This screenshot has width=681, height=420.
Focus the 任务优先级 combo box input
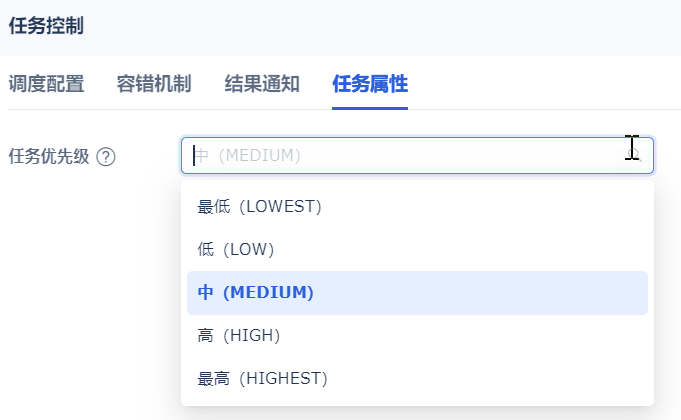[400, 156]
